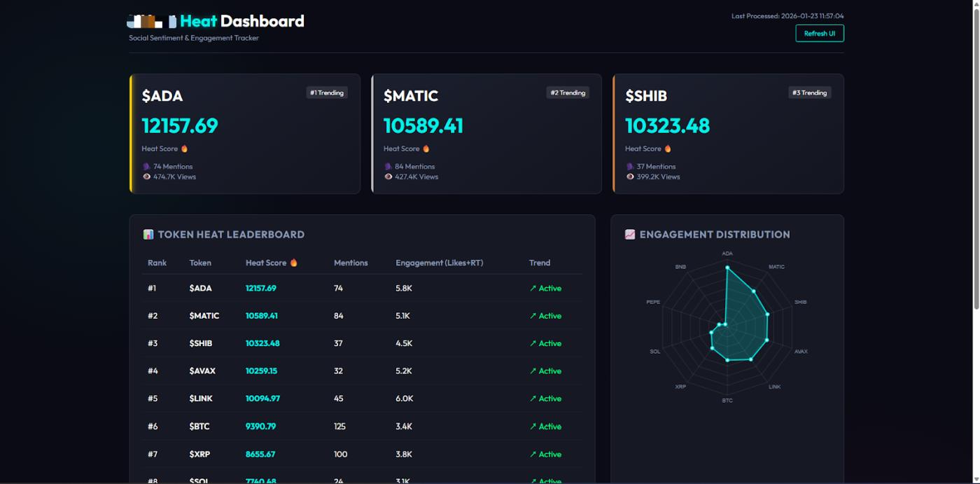Click the #3 Trending badge on $SHIB
The image size is (980, 484).
[809, 92]
